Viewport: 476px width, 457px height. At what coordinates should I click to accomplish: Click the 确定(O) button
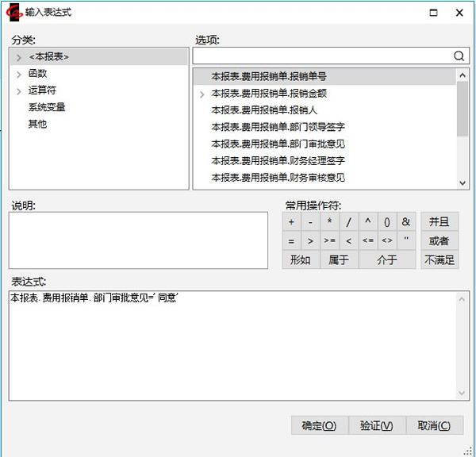[319, 426]
